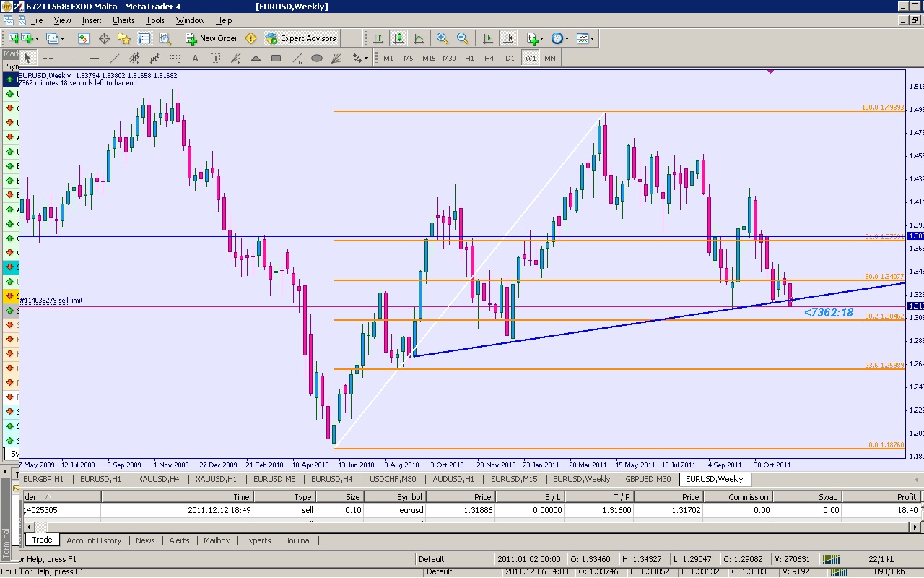Pick the Horizontal Line drawing tool
924x578 pixels.
(94, 58)
